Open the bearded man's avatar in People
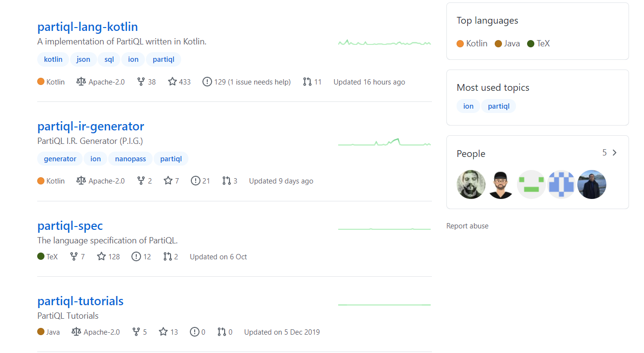The width and height of the screenshot is (644, 353). point(471,184)
